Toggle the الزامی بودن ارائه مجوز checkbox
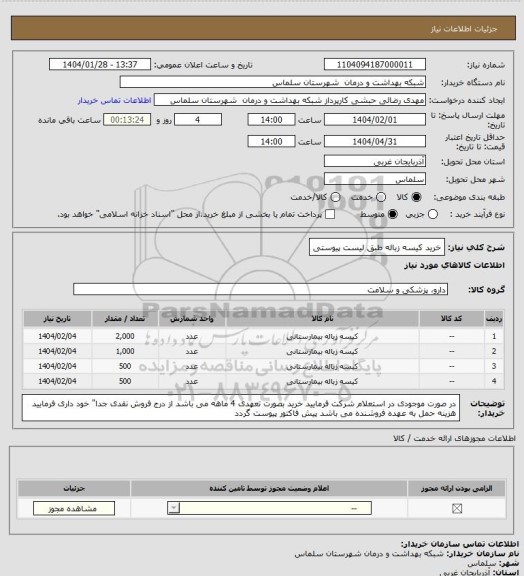This screenshot has width=524, height=576. (x=457, y=508)
